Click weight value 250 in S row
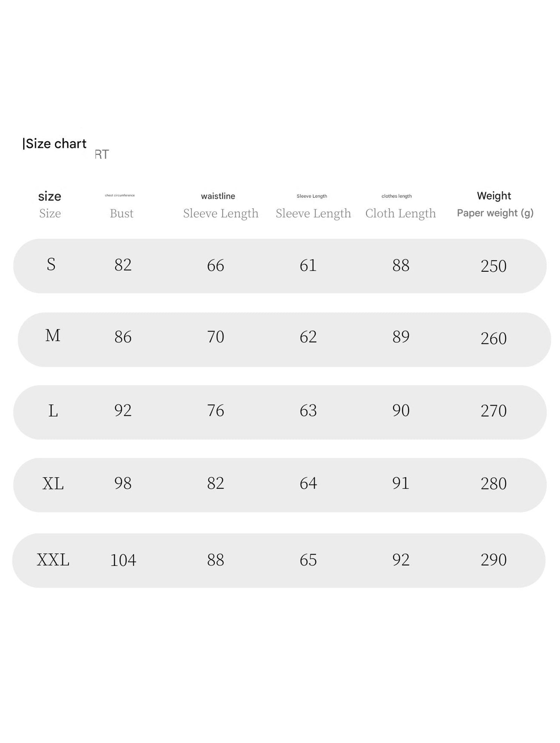Screen dimensions: 560x743 (x=493, y=266)
